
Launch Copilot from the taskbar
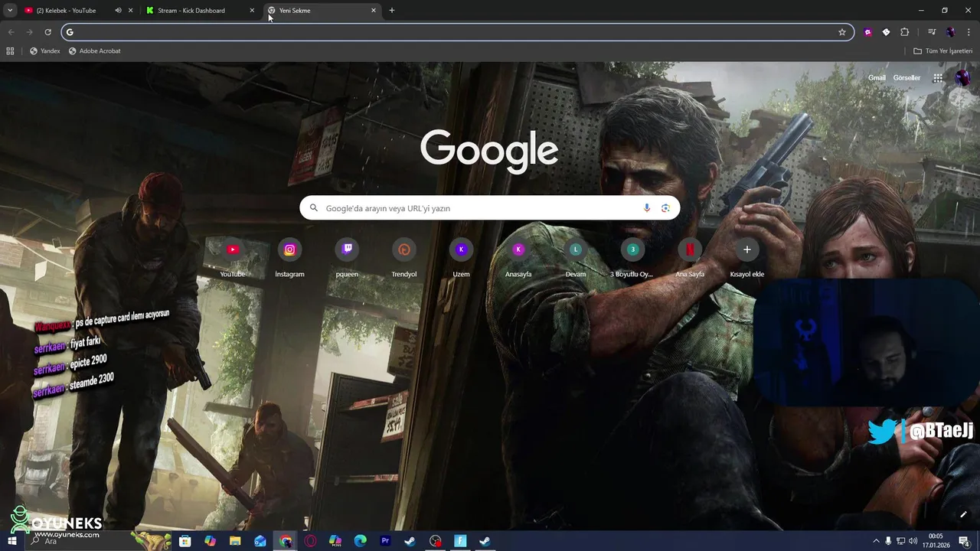coord(210,541)
